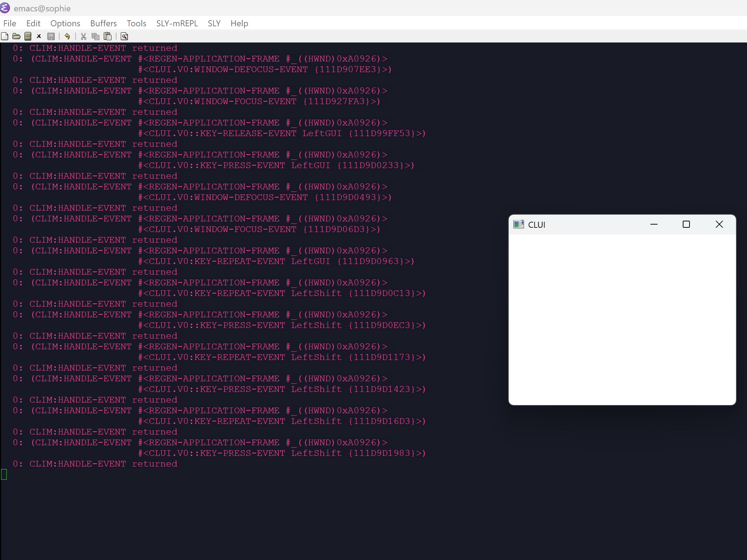Open the Help menu
Viewport: 747px width, 560px height.
click(x=239, y=23)
